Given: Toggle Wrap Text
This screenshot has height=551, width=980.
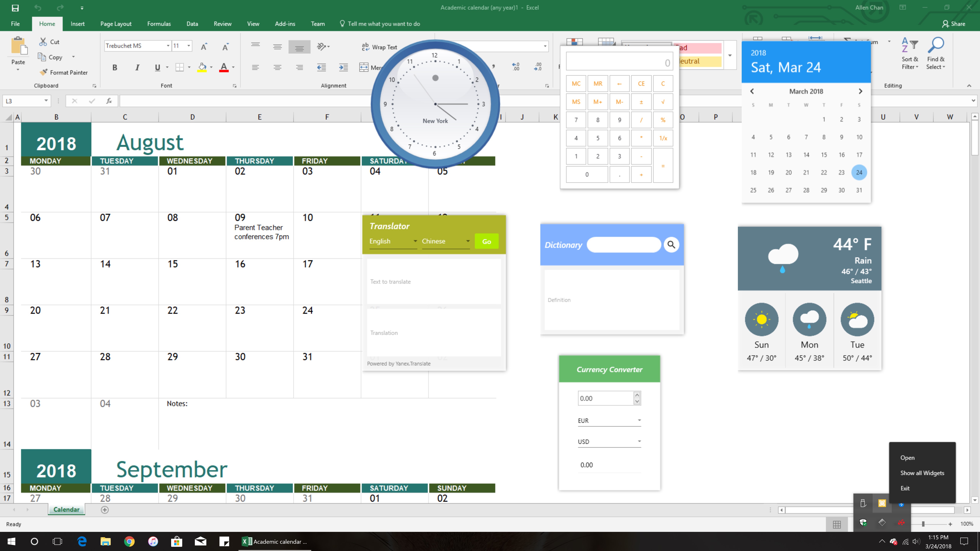Looking at the screenshot, I should (x=379, y=47).
